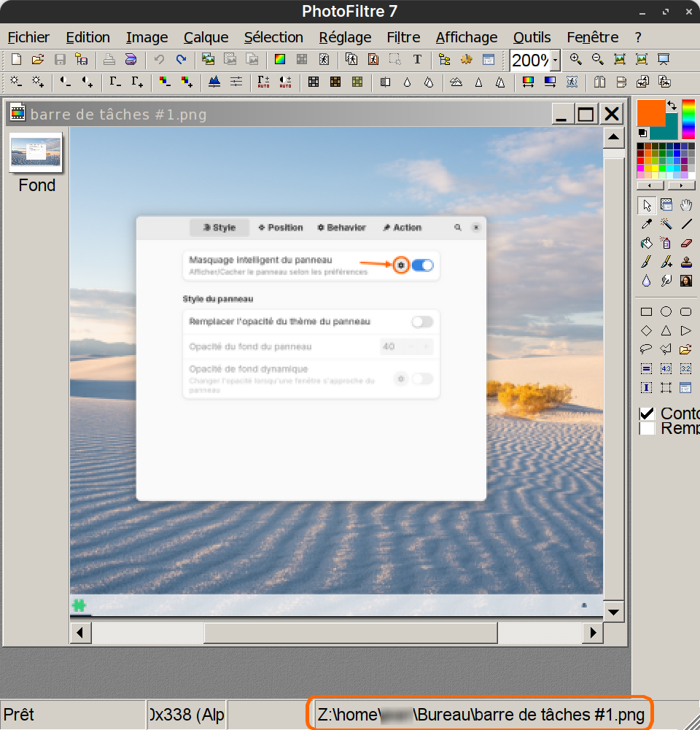
Task: Click the Undo arrow in toolbar
Action: click(x=159, y=60)
